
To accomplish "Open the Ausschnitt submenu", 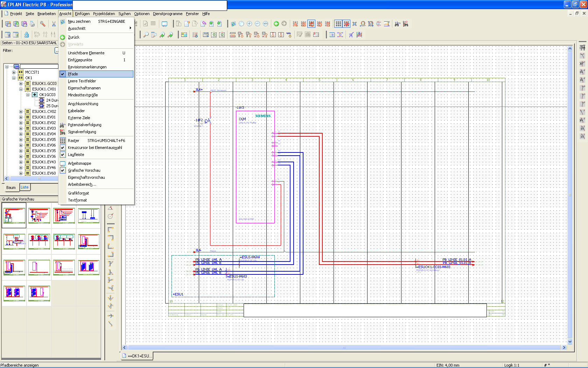I will (x=77, y=28).
